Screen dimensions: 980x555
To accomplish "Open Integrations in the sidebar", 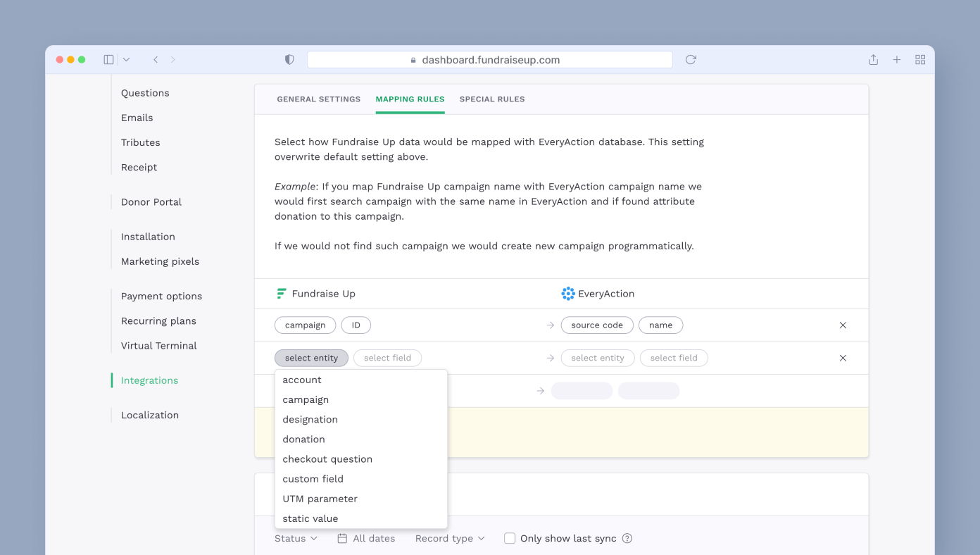I will (149, 380).
